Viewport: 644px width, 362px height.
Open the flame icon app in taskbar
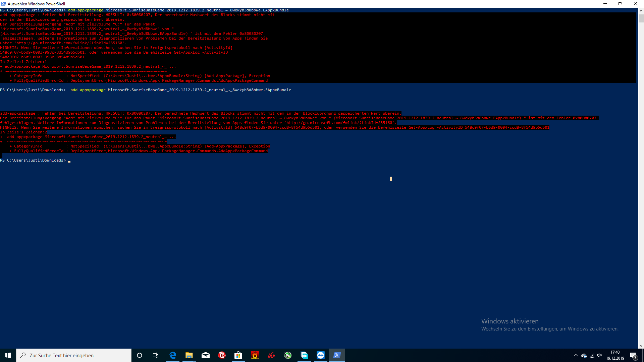point(255,355)
